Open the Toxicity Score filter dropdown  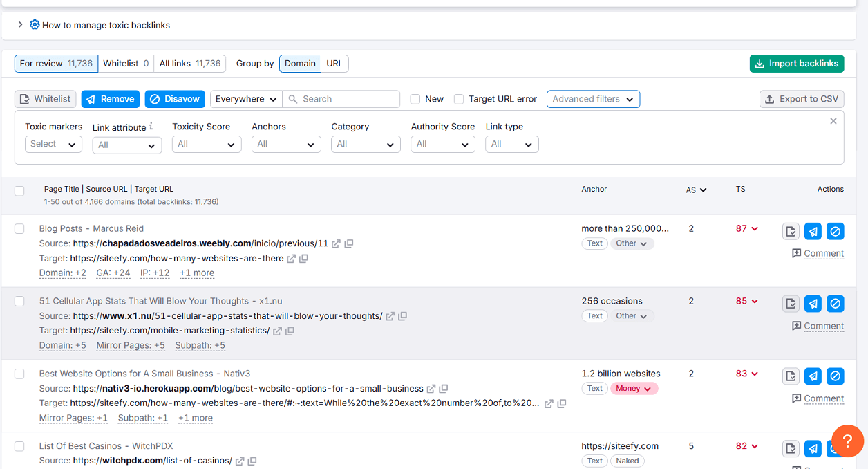[206, 144]
